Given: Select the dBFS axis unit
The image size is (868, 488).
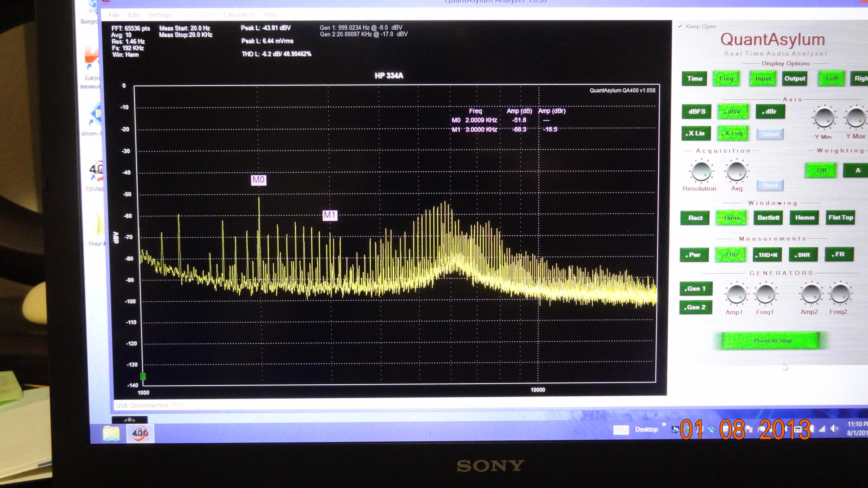Looking at the screenshot, I should [x=696, y=111].
